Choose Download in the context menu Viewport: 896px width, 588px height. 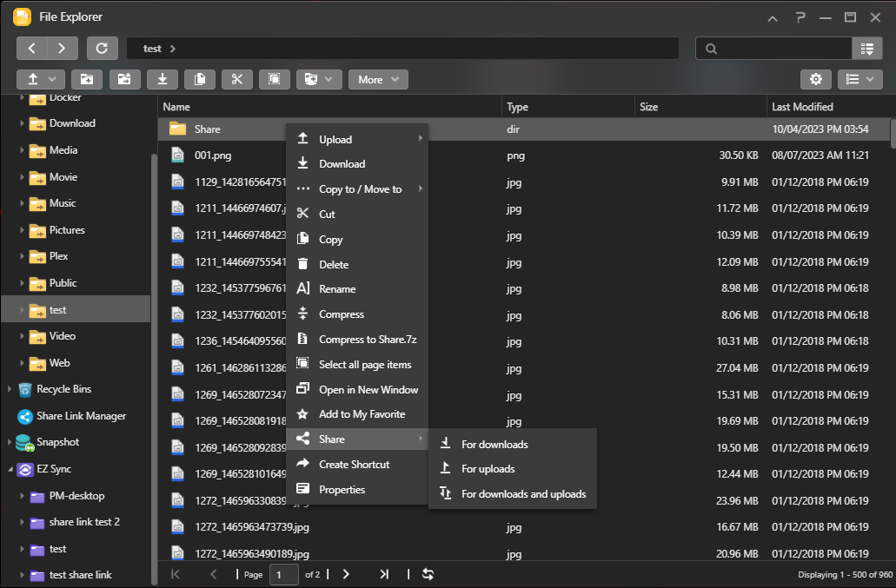(357, 164)
